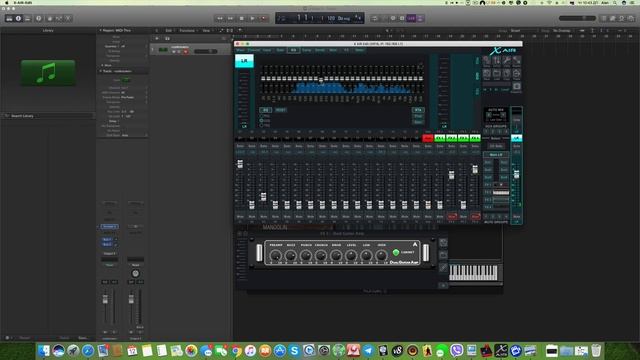
Task: Reset the graphic EQ with Reset button
Action: click(280, 110)
